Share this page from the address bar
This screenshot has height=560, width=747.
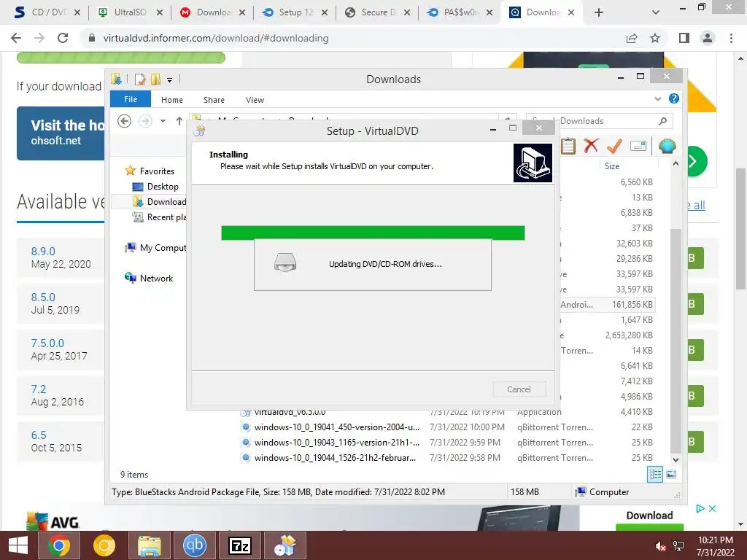tap(632, 38)
